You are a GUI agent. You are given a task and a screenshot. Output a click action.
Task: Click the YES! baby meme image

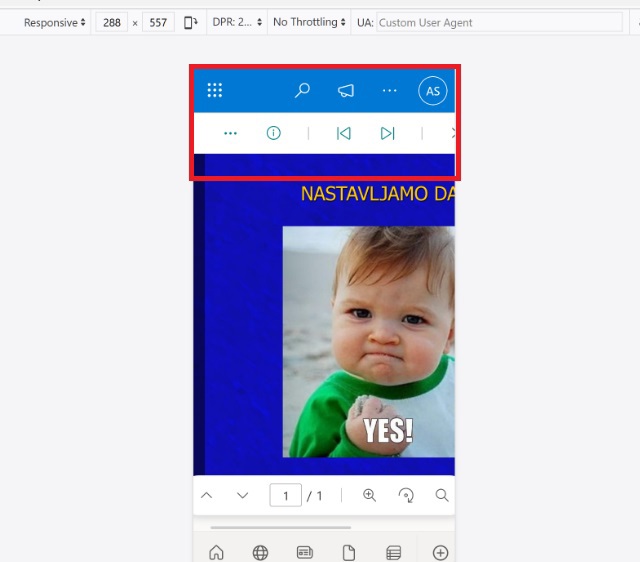click(369, 342)
